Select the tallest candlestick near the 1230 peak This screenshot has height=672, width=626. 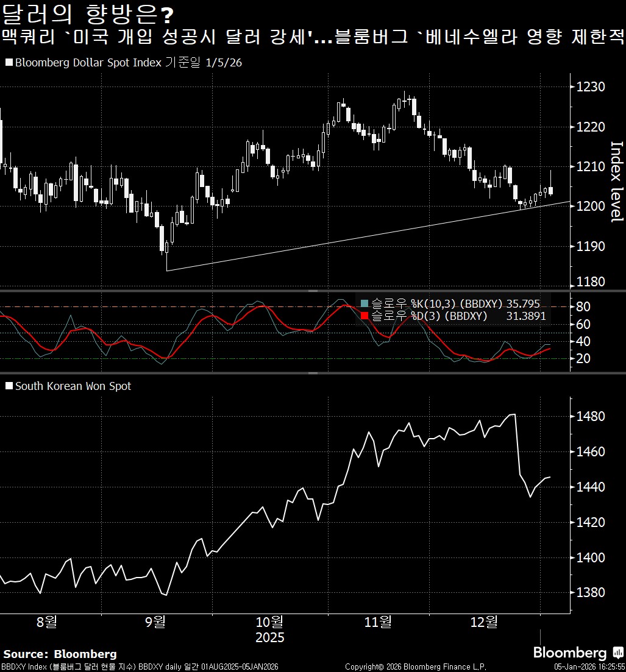pos(404,104)
